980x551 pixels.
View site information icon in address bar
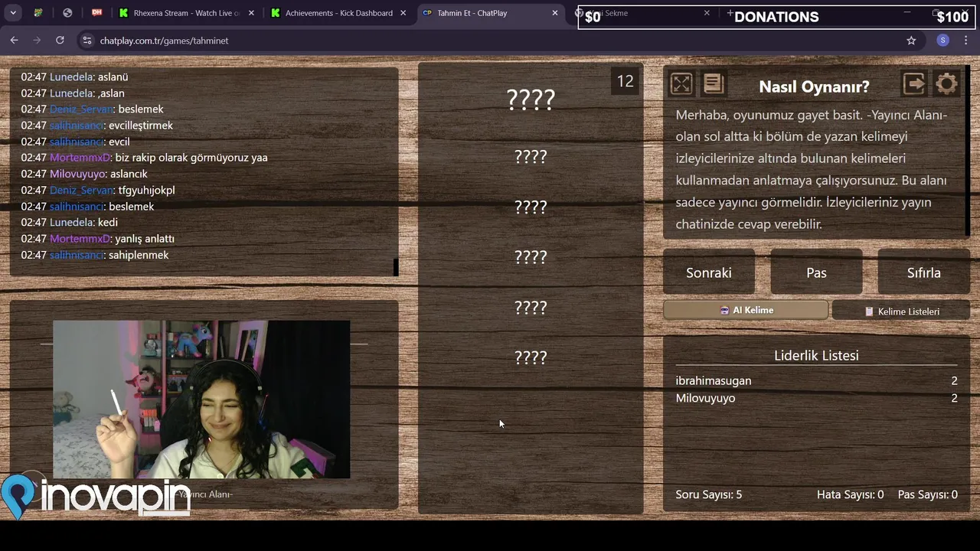click(87, 41)
